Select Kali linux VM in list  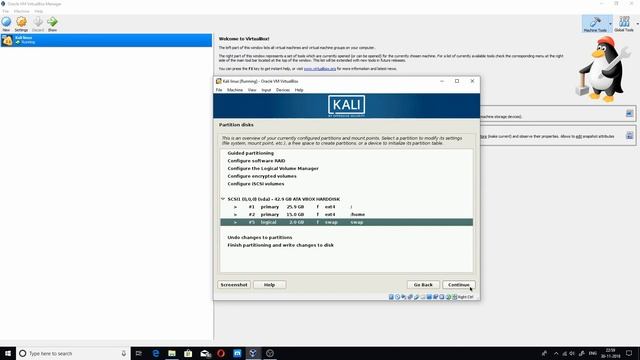tap(106, 40)
